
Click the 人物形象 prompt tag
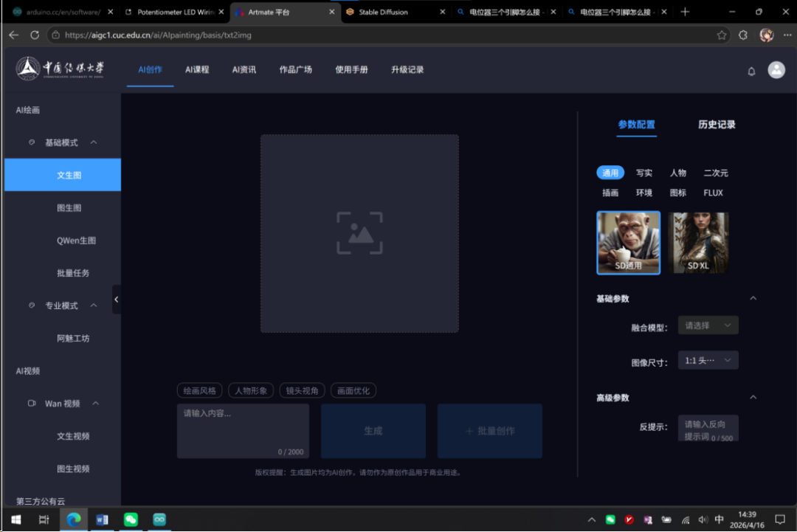pos(251,391)
